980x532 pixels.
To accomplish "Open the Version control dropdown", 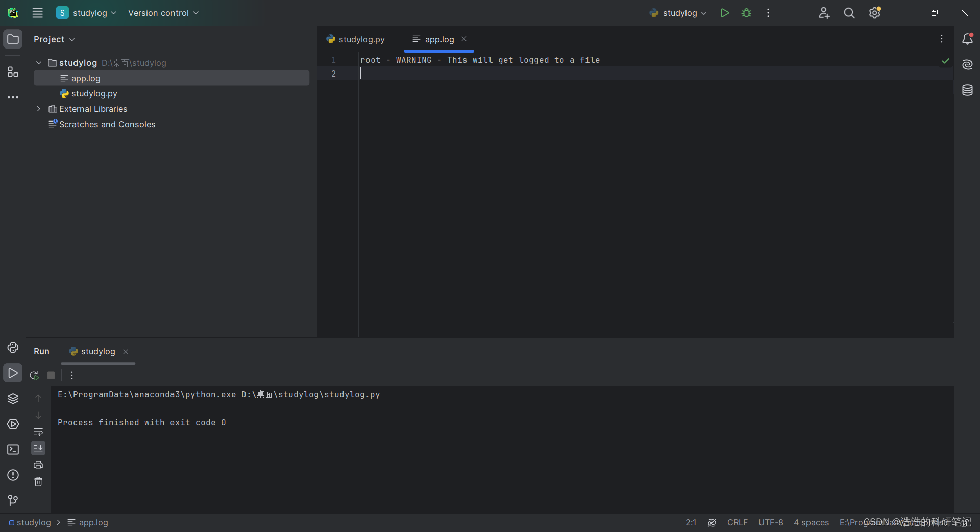I will point(163,13).
